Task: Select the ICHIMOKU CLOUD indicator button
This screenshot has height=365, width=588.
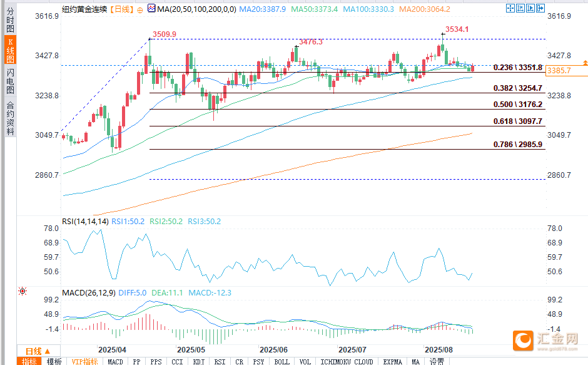Action: click(347, 361)
